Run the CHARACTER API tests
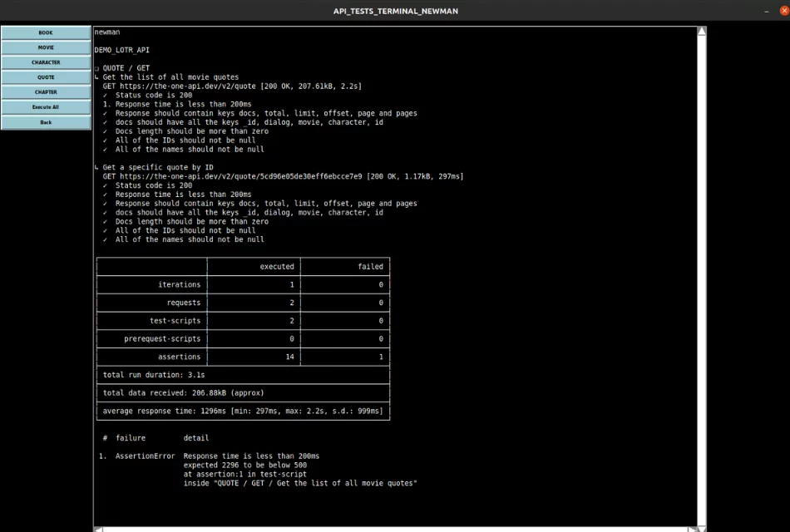The width and height of the screenshot is (790, 532). coord(46,62)
